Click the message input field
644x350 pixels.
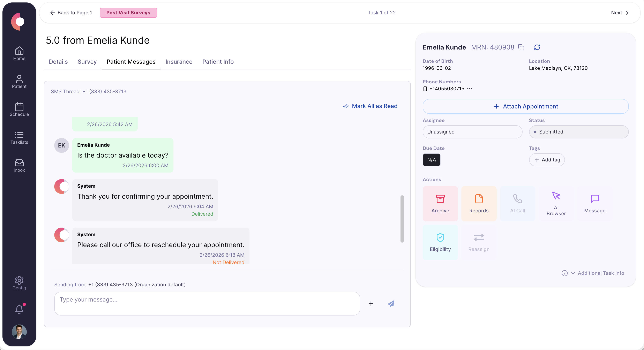(x=207, y=303)
